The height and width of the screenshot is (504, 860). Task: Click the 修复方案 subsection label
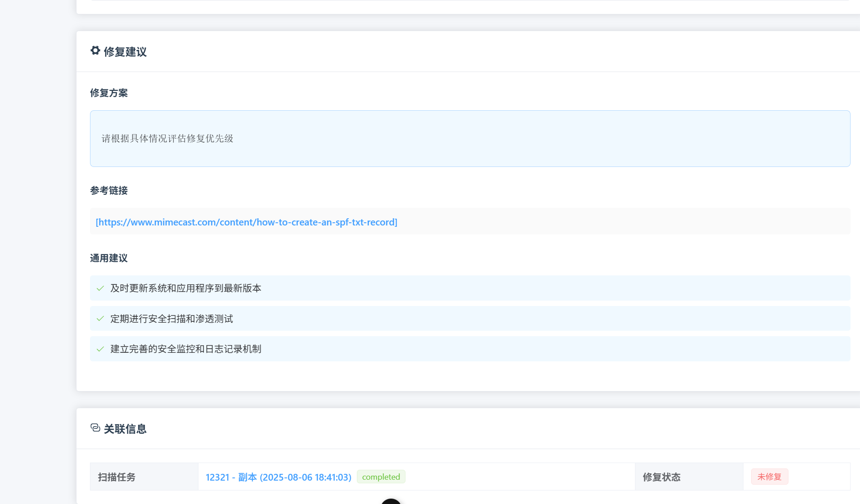click(x=109, y=93)
